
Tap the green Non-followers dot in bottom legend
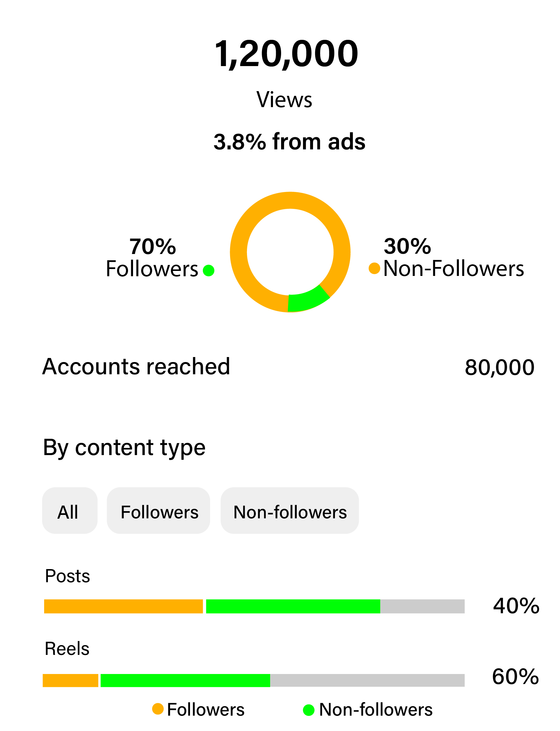pos(309,710)
